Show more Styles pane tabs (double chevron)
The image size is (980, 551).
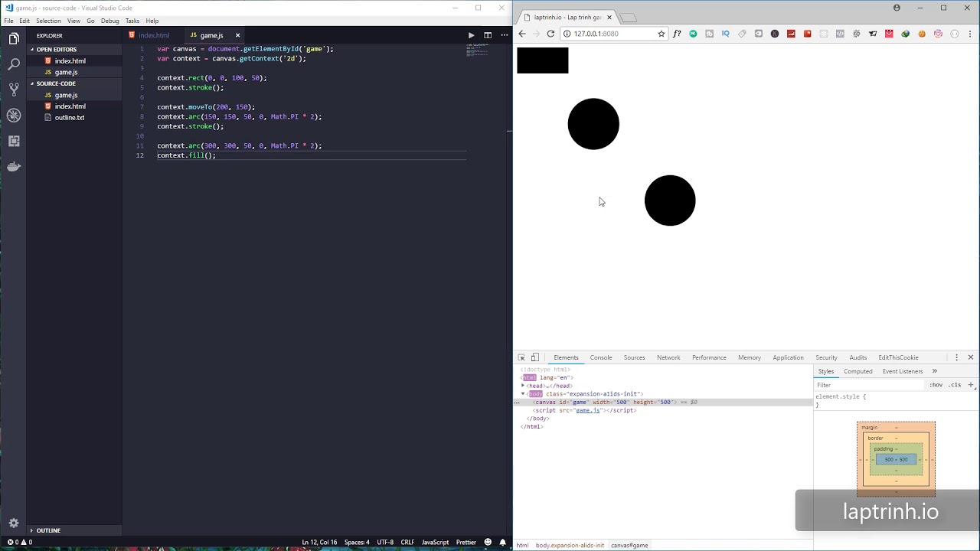[935, 371]
